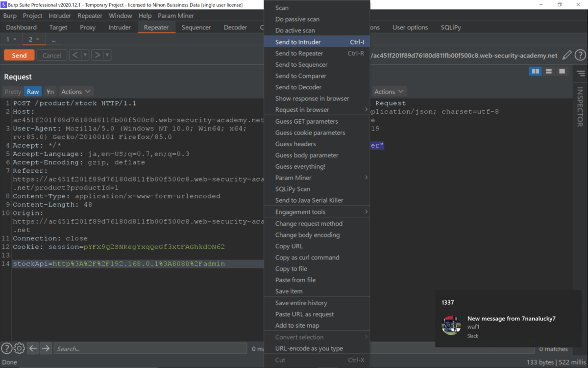588x368 pixels.
Task: Select Do passive scan
Action: 317,19
